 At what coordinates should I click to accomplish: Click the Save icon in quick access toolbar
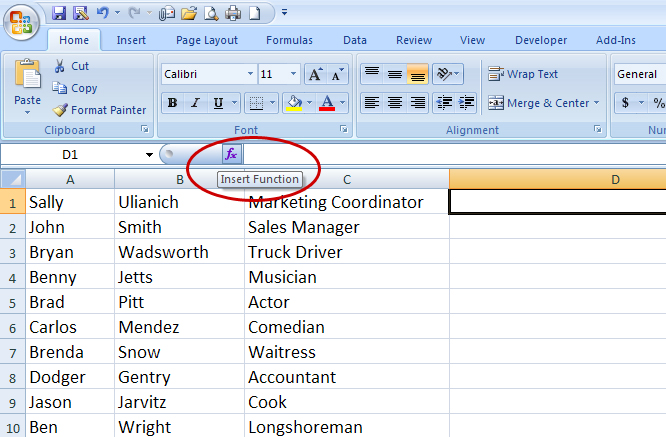click(59, 13)
